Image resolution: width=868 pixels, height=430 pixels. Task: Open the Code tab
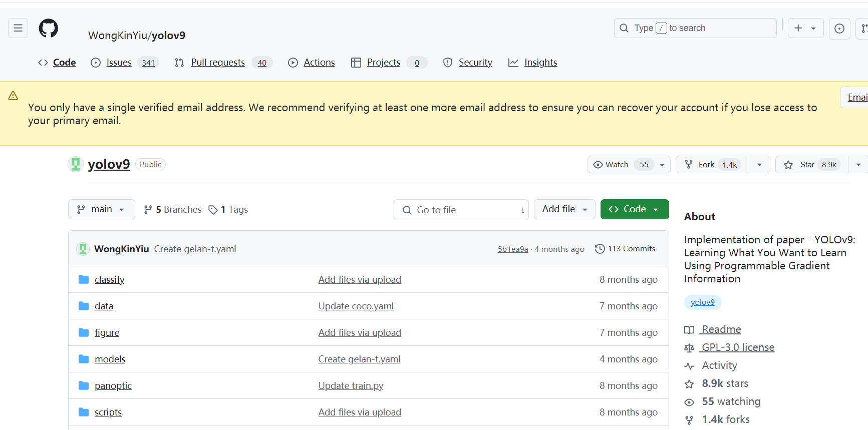(57, 63)
